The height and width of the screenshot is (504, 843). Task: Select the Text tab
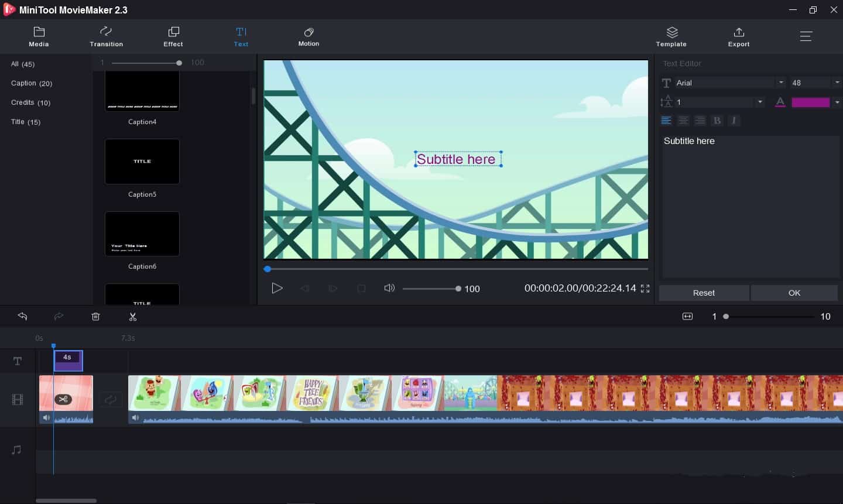click(241, 36)
